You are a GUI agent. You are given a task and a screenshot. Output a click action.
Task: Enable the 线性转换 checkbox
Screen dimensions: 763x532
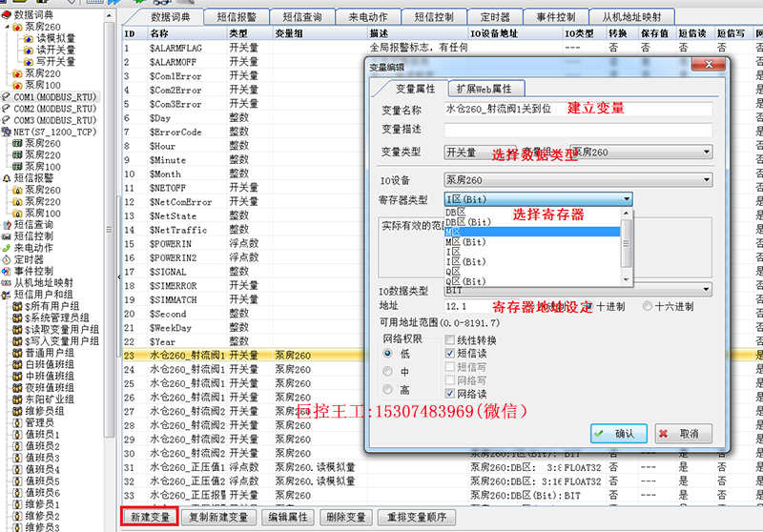click(450, 340)
